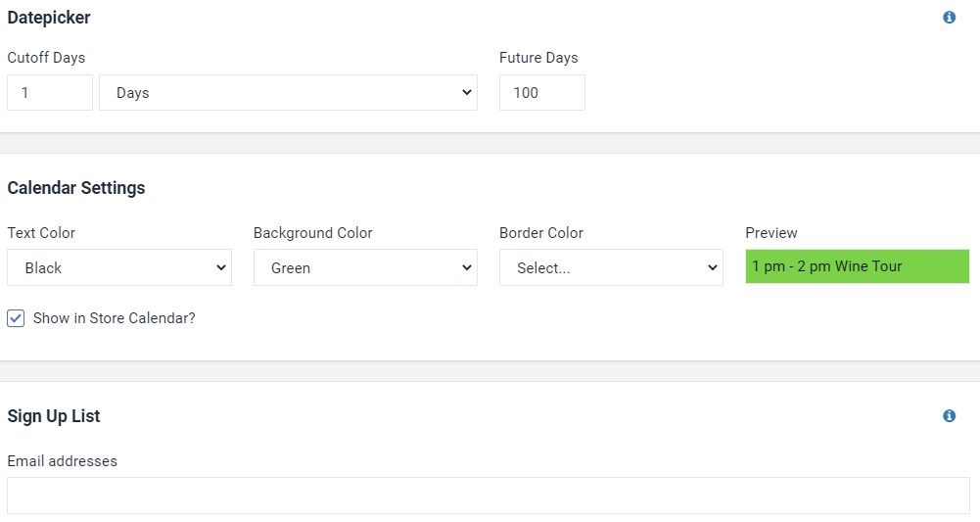Select the Calendar Settings section heading
The height and width of the screenshot is (522, 980).
point(76,188)
